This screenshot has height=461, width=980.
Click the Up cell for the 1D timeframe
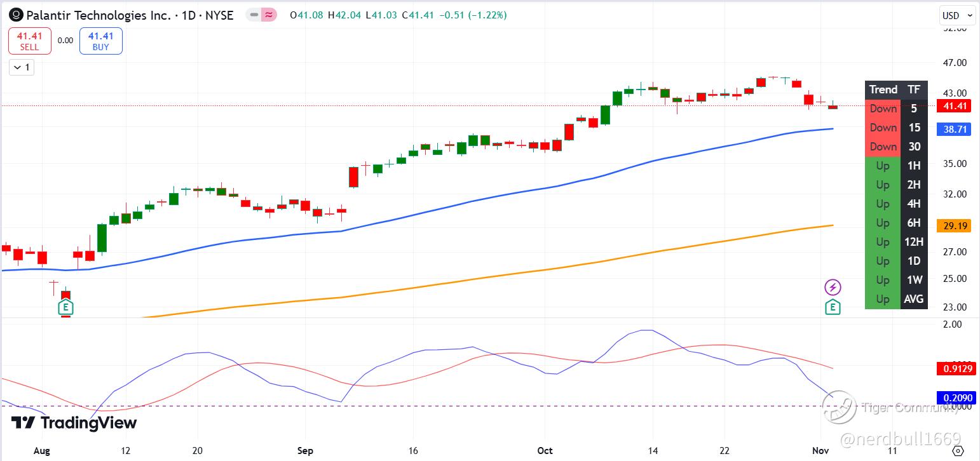[883, 261]
